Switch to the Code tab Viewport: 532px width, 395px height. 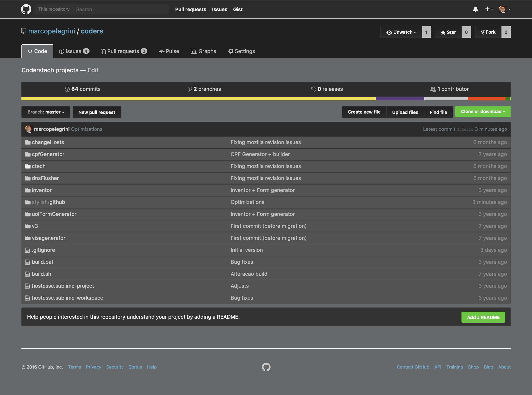37,51
